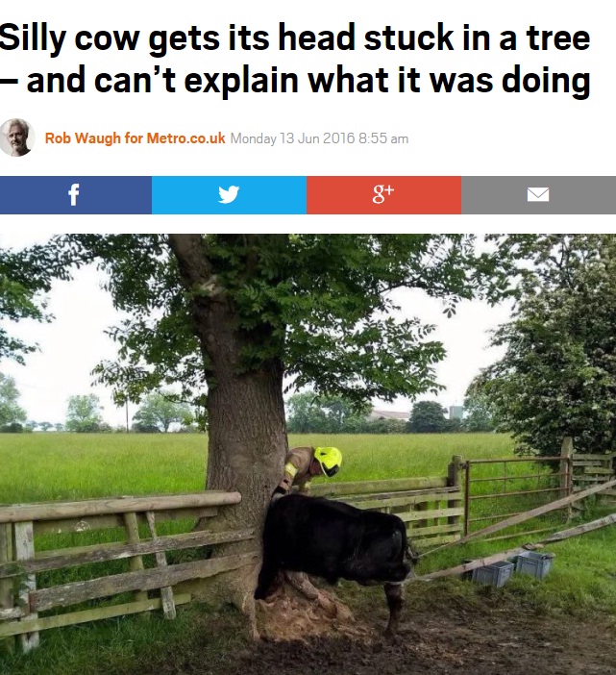Viewport: 616px width, 675px height.
Task: Email the article with envelope icon
Action: pos(538,195)
